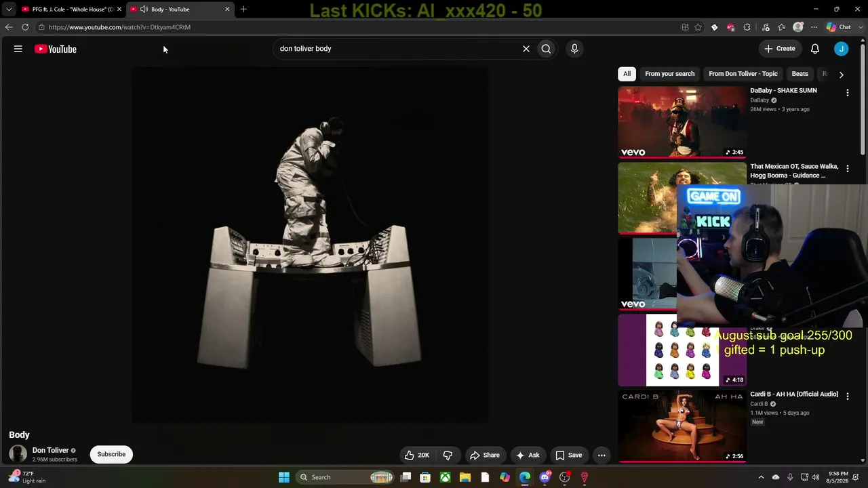Select the All filter chip
This screenshot has height=488, width=868.
point(627,74)
